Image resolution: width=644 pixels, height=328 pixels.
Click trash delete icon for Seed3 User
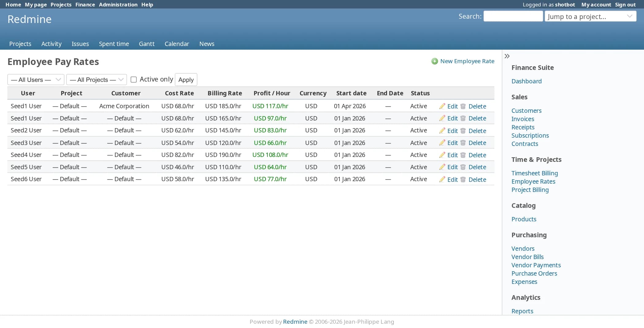[463, 143]
